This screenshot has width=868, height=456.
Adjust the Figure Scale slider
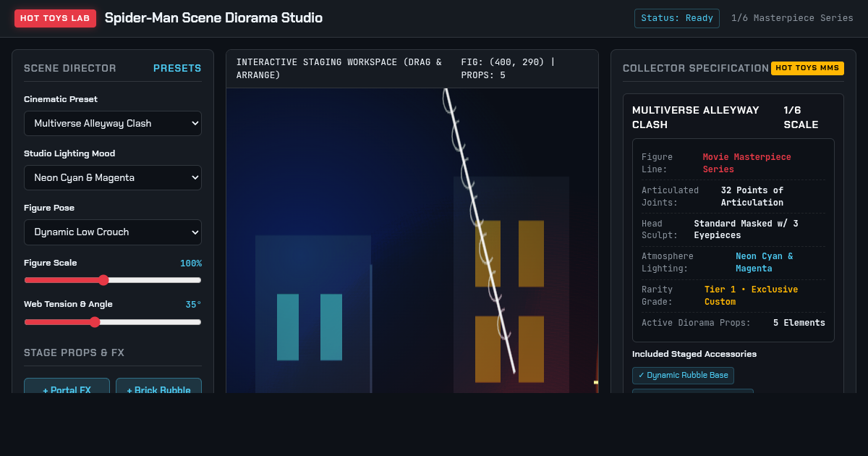113,280
